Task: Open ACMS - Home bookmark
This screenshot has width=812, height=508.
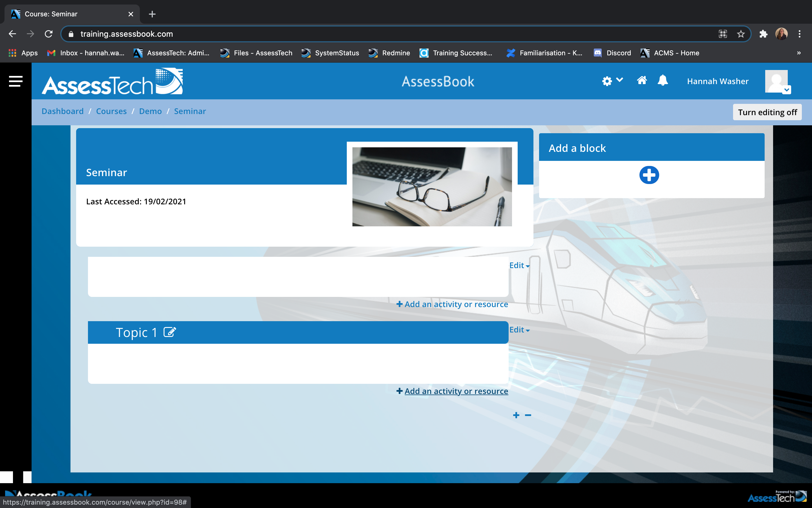Action: (670, 53)
